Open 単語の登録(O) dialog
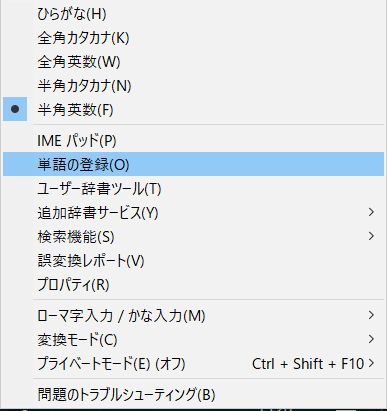387x411 pixels. tap(193, 164)
